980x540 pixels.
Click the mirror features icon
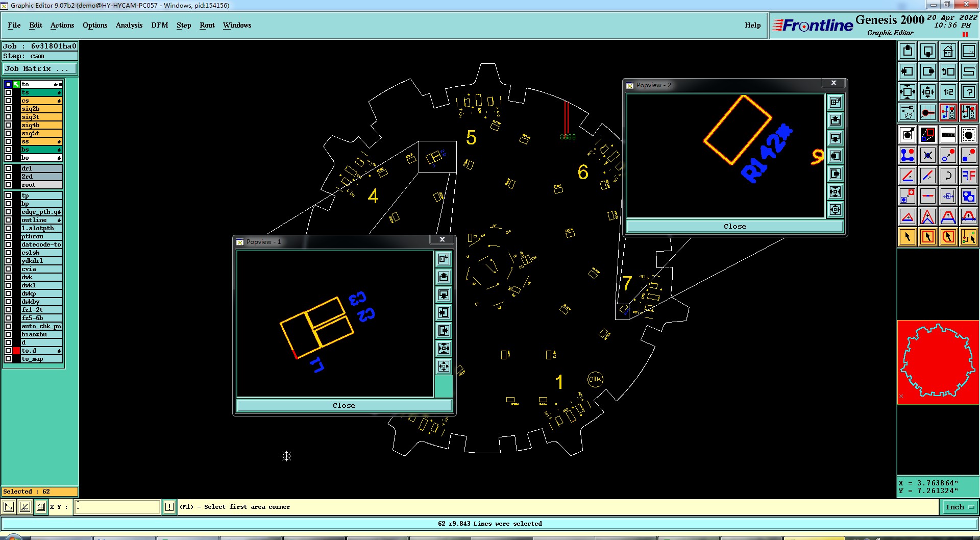pos(968,176)
